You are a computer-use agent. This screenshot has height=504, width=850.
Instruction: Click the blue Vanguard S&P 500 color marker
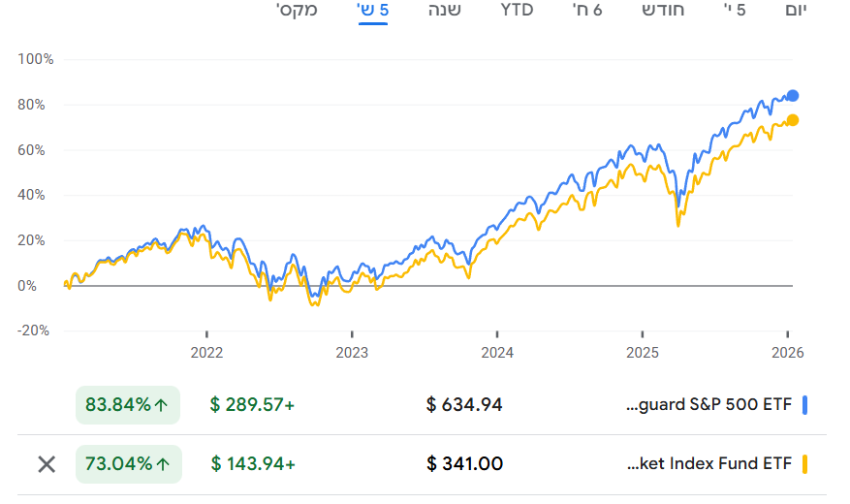[x=803, y=404]
